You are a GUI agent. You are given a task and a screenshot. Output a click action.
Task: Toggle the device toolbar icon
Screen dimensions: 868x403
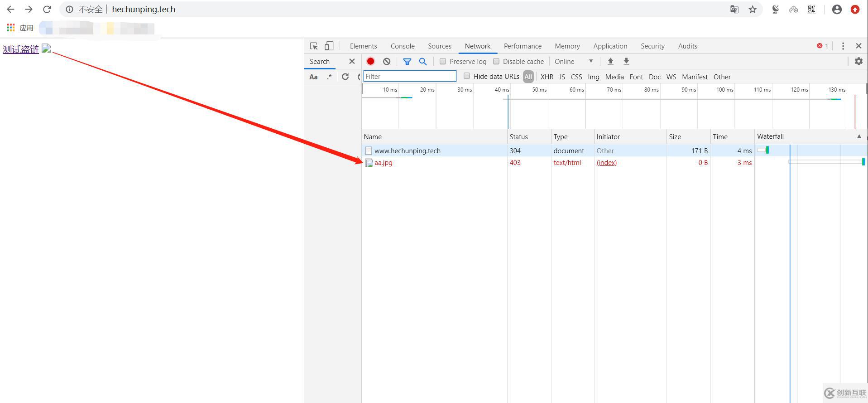tap(329, 46)
